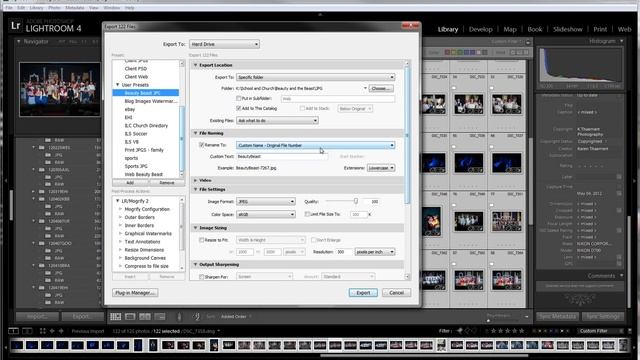
Task: Click Sync Settings in the right panel
Action: tap(602, 316)
